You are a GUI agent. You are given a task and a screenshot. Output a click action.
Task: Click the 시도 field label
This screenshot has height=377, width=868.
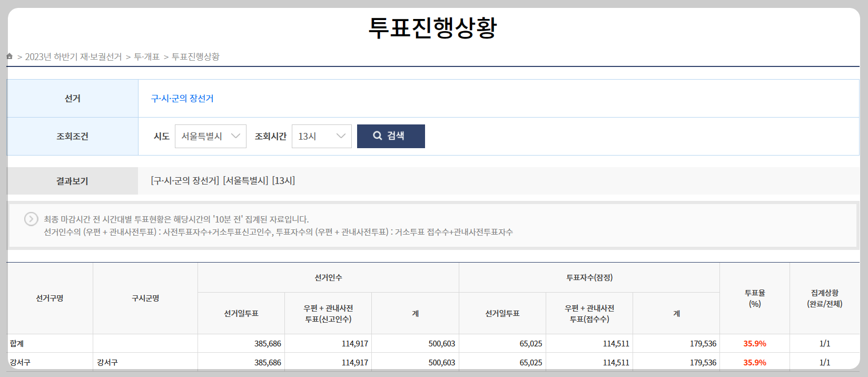point(162,137)
